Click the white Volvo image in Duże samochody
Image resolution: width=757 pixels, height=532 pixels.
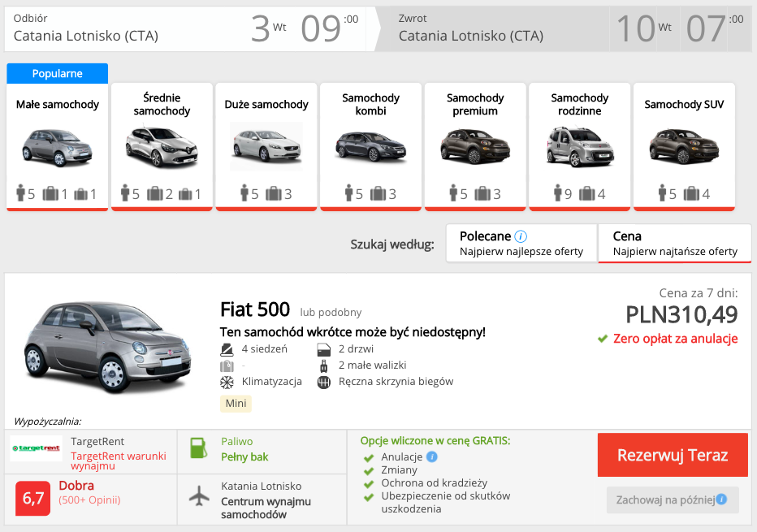pyautogui.click(x=266, y=146)
